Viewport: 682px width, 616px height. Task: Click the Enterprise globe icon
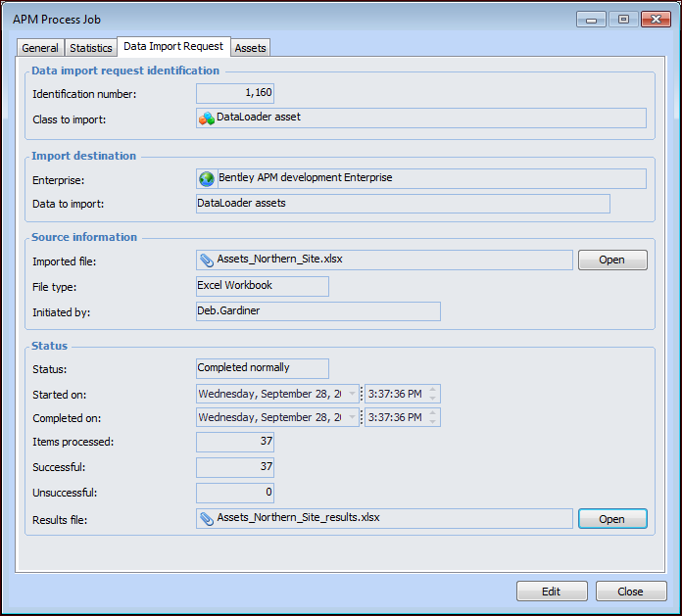[x=207, y=178]
